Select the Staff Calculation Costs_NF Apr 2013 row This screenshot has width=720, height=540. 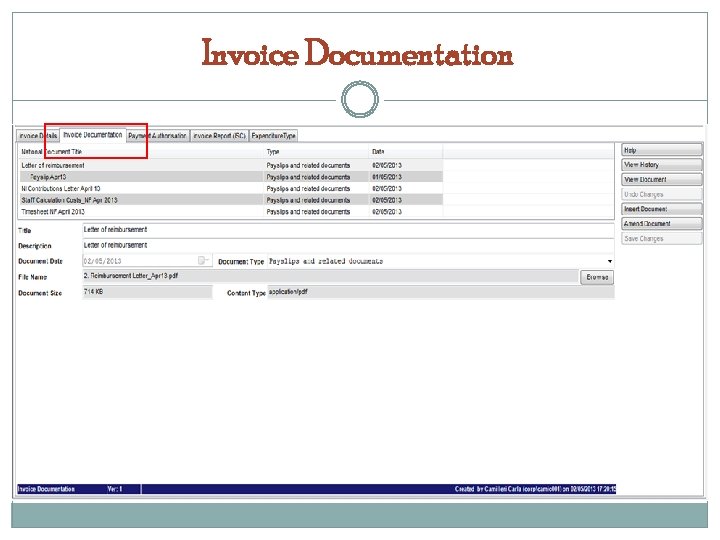click(231, 200)
